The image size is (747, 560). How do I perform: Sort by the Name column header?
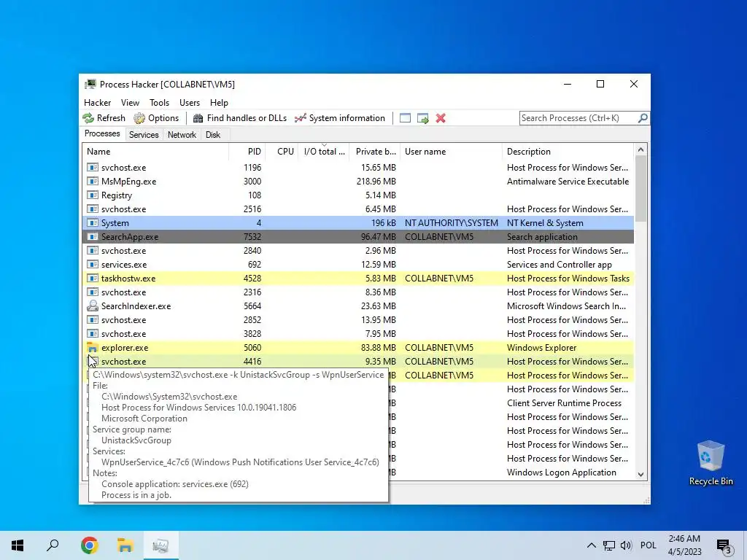[x=155, y=152]
